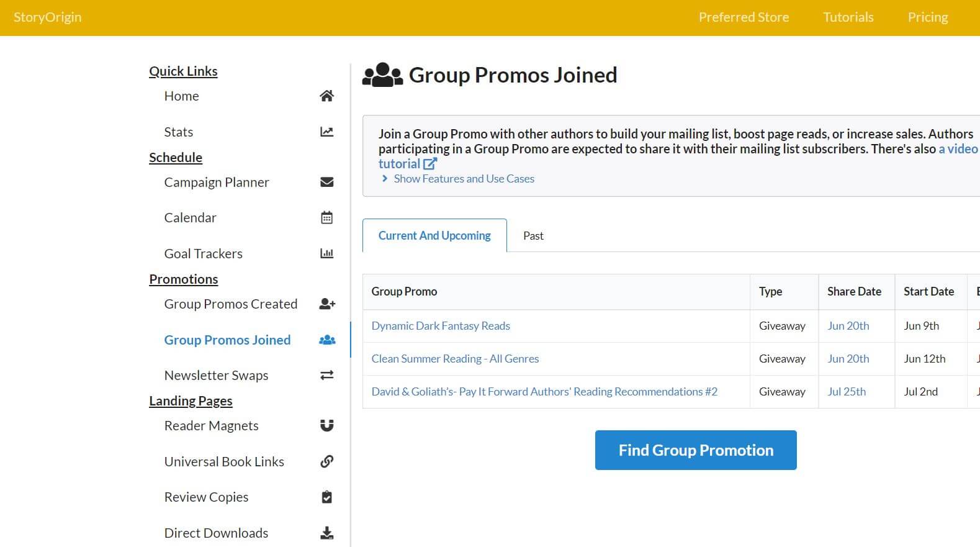
Task: Open Tutorials in the top navigation
Action: (x=848, y=17)
